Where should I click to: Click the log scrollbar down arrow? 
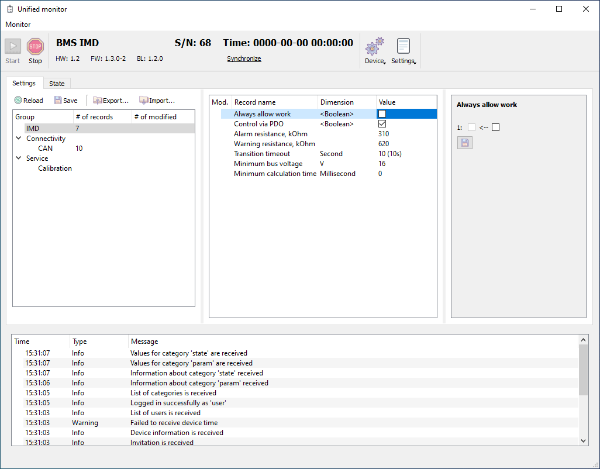(x=583, y=441)
